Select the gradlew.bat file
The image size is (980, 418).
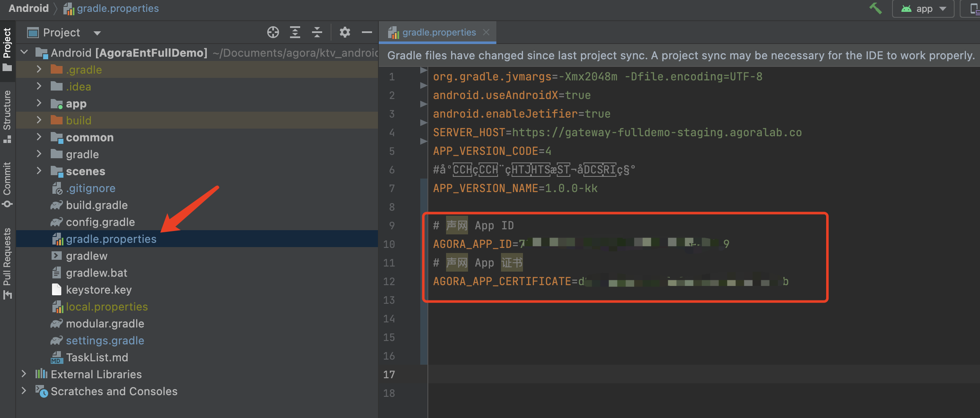[x=97, y=273]
